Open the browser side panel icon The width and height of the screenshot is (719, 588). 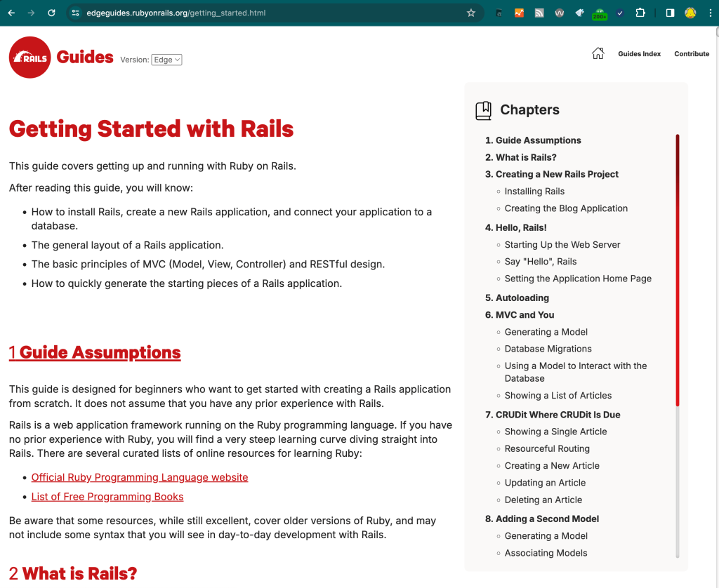(x=668, y=13)
